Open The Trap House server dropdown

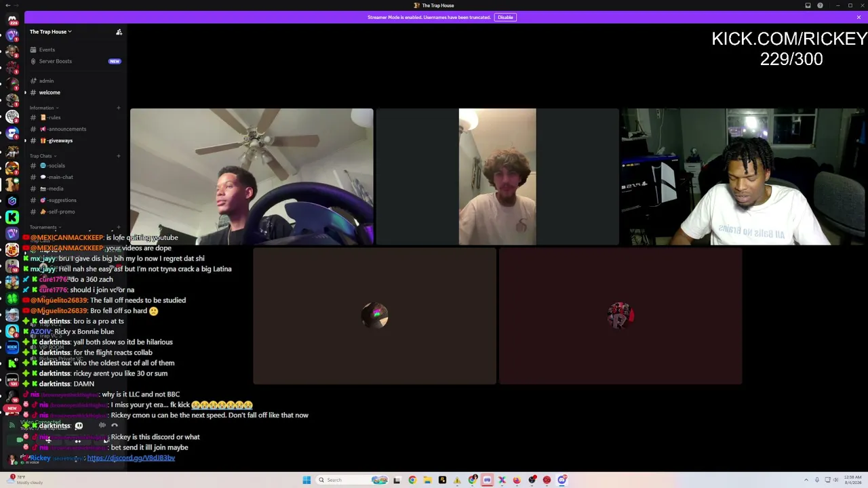tap(50, 32)
